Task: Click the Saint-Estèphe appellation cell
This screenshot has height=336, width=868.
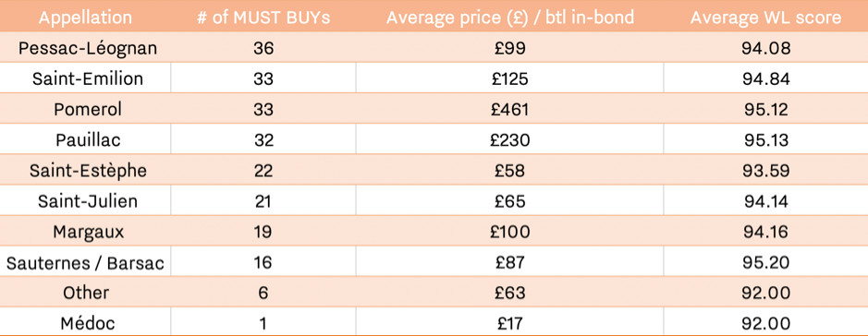Action: 88,171
